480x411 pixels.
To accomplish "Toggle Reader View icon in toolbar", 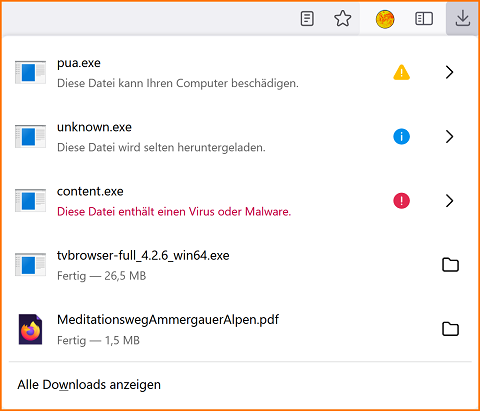I will [x=307, y=18].
